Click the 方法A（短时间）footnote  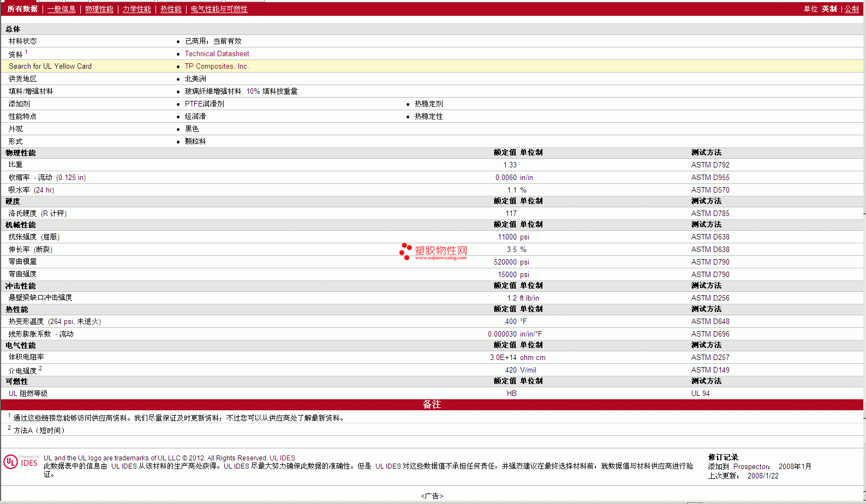(x=39, y=430)
